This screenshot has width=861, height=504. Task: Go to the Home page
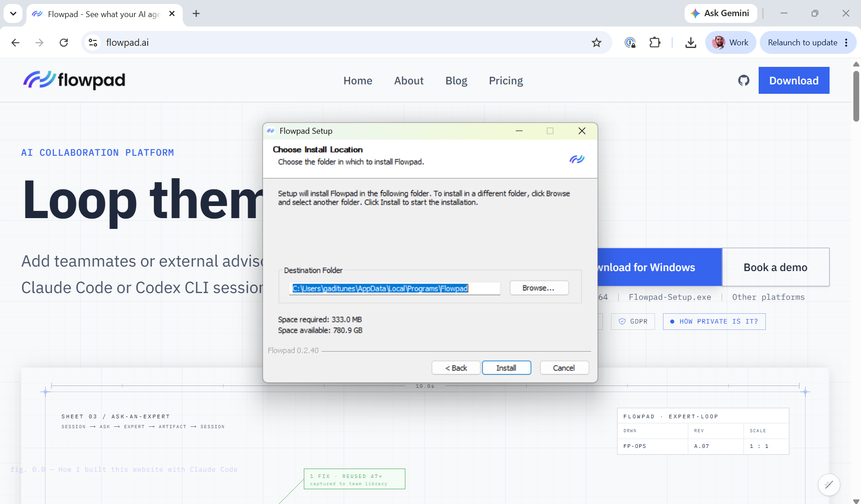point(358,81)
